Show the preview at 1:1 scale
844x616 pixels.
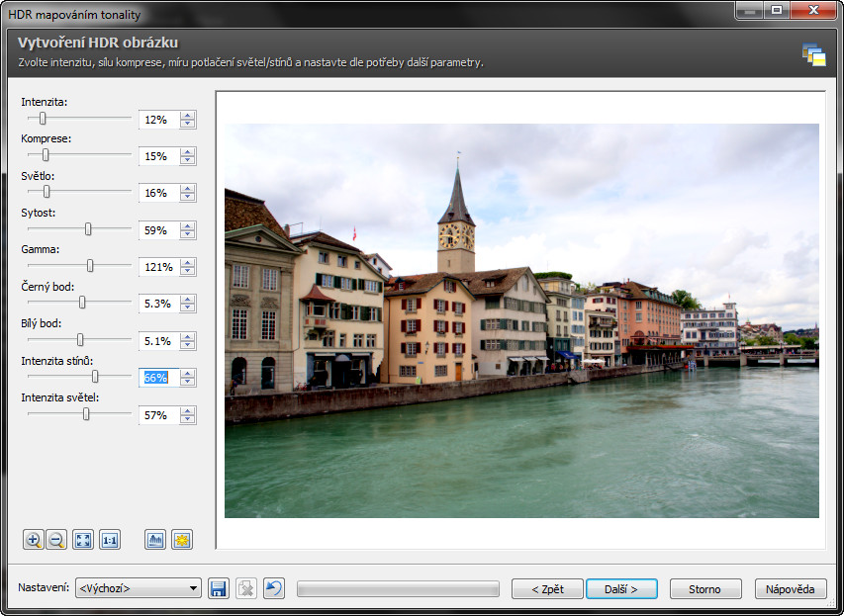pyautogui.click(x=110, y=540)
